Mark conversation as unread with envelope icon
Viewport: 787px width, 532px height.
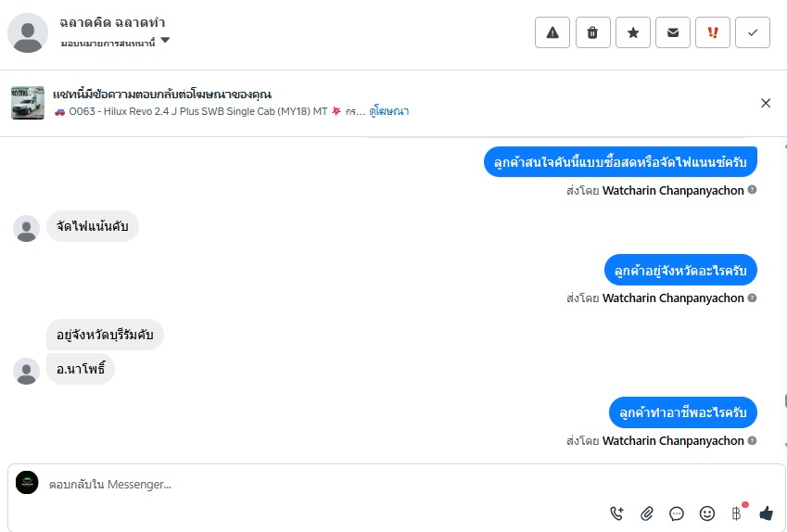673,32
